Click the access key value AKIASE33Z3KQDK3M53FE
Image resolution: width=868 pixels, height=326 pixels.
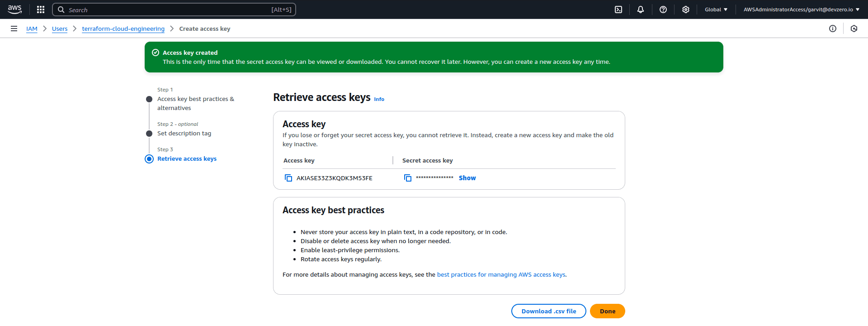coord(335,178)
